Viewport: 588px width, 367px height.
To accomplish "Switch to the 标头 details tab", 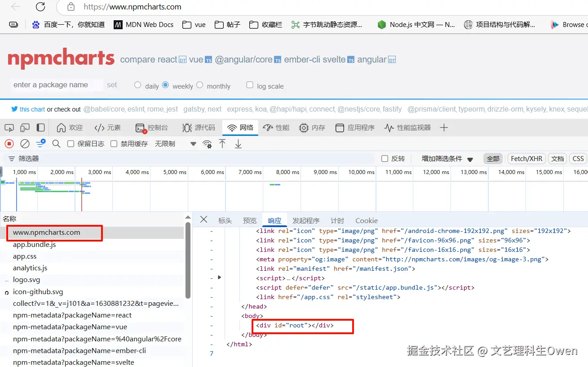I will coord(225,220).
